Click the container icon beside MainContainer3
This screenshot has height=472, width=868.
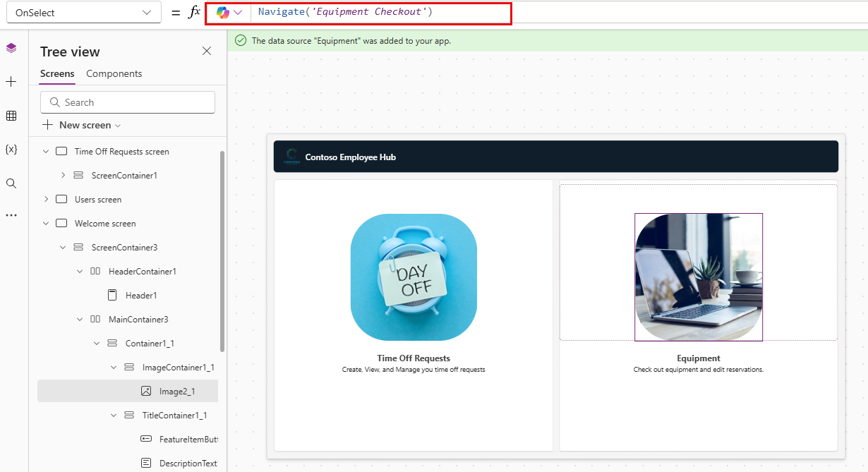point(95,320)
